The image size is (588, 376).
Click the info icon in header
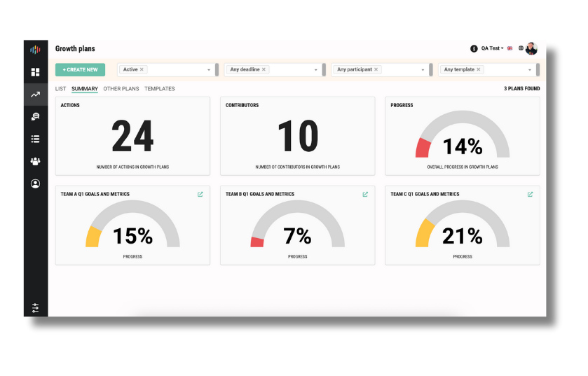(474, 48)
